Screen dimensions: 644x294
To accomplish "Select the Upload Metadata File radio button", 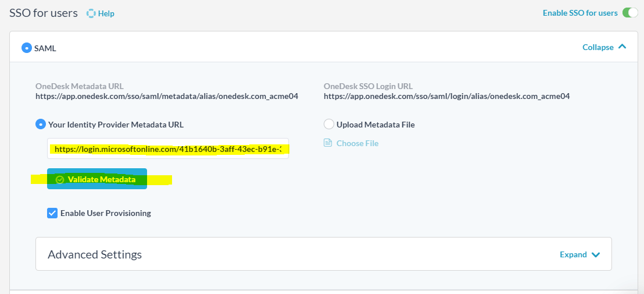I will click(x=329, y=124).
